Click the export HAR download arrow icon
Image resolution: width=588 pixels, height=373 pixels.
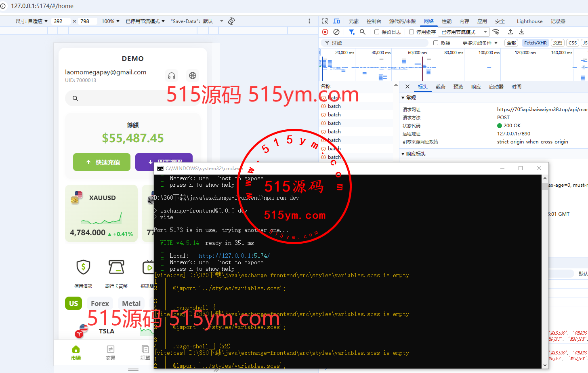[x=521, y=32]
